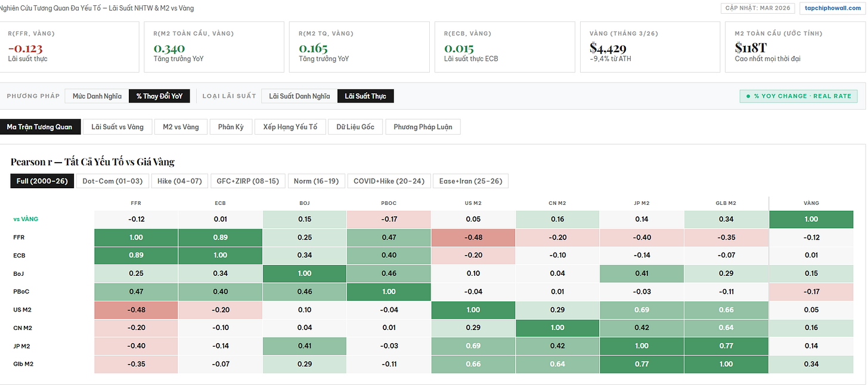Select Full (2000–26) period filter
This screenshot has height=389, width=868.
click(42, 181)
